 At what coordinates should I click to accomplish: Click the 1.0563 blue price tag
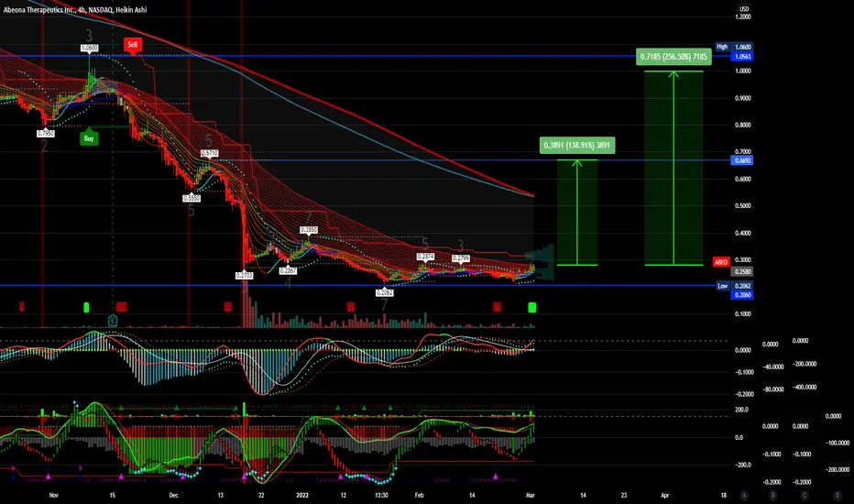pyautogui.click(x=742, y=57)
